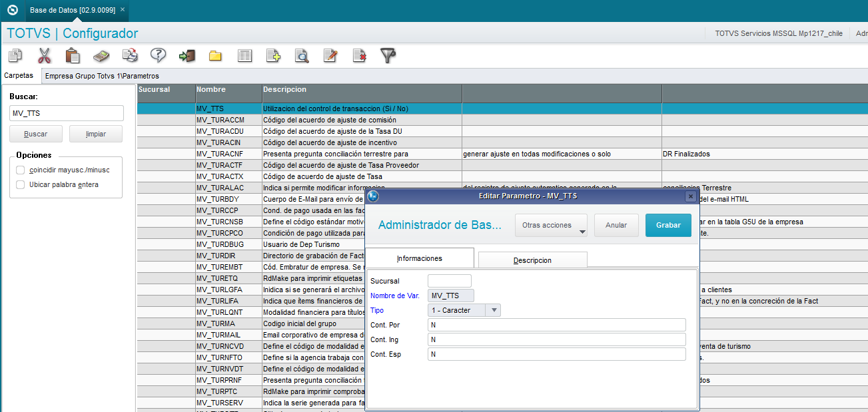The height and width of the screenshot is (412, 868).
Task: Select the MV_TURACIN row
Action: coord(502,142)
